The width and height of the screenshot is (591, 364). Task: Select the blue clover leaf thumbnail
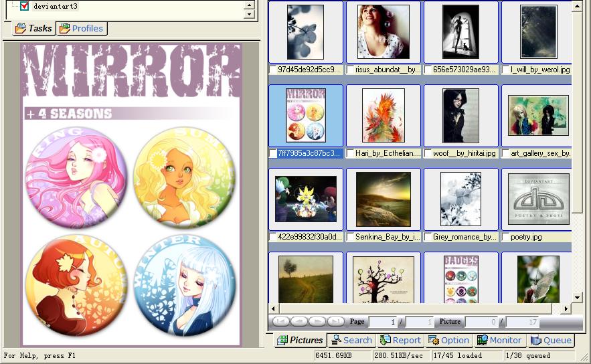[305, 32]
